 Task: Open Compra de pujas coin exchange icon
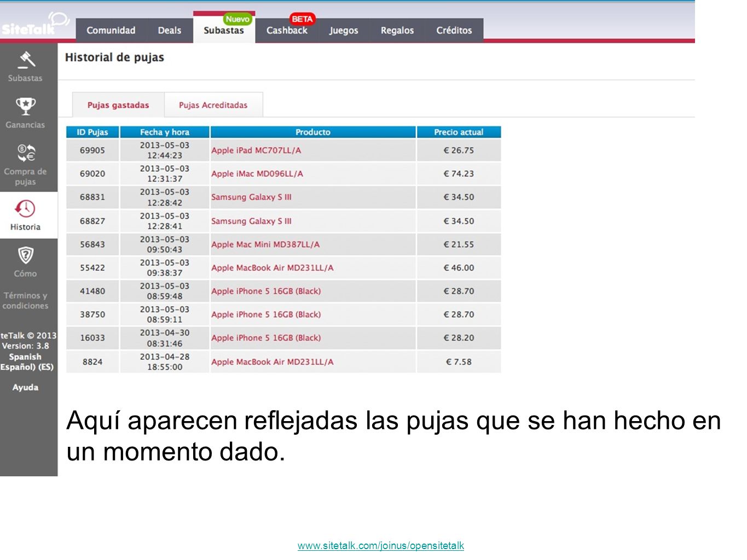click(x=26, y=153)
